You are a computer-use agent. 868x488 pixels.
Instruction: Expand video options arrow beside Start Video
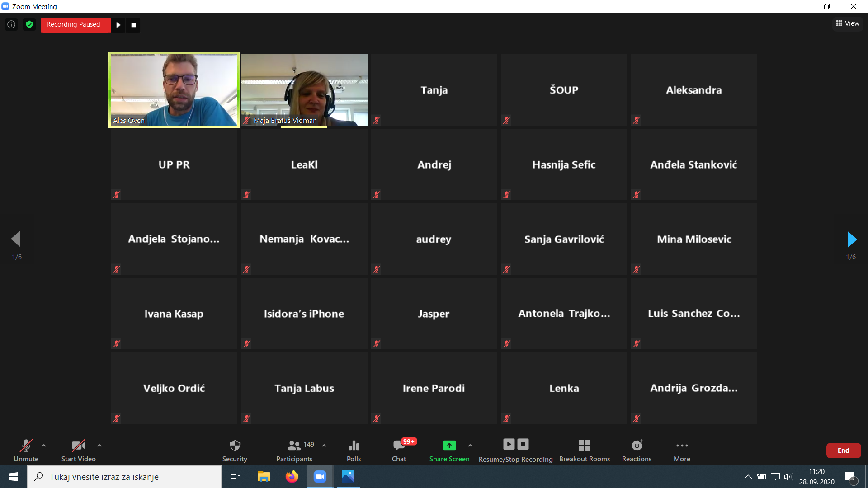coord(99,446)
